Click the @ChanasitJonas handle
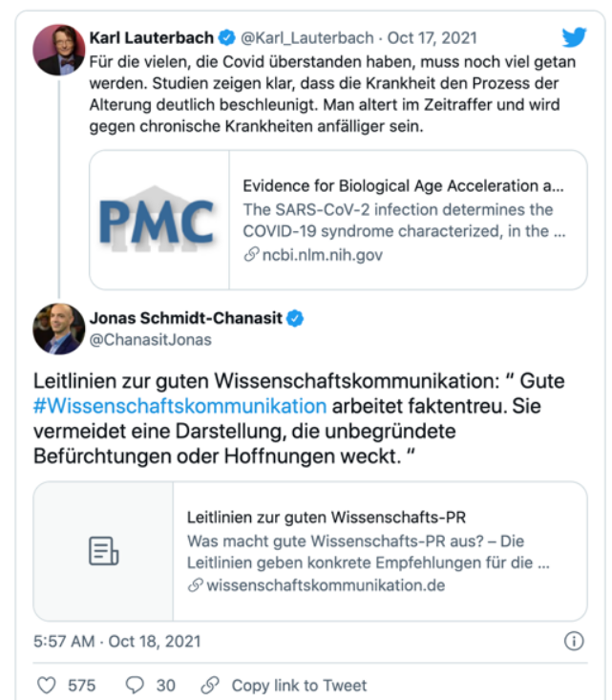 (151, 339)
